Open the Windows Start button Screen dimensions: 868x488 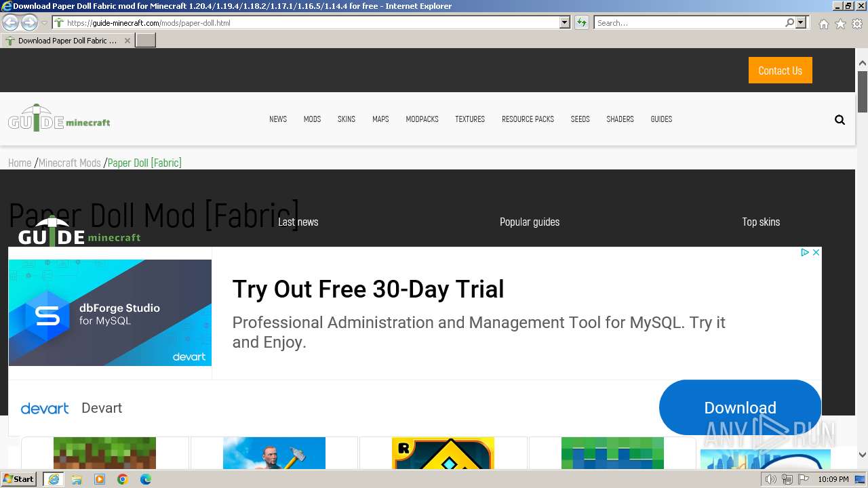coord(19,479)
